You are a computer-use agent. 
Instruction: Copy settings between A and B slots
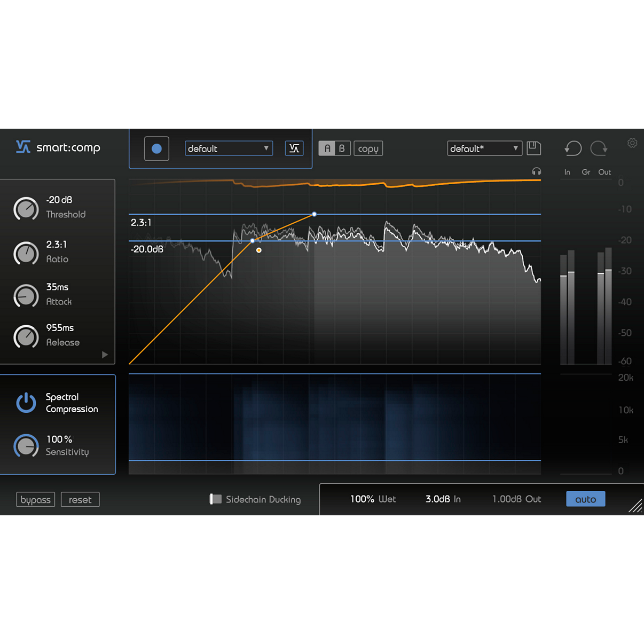368,148
